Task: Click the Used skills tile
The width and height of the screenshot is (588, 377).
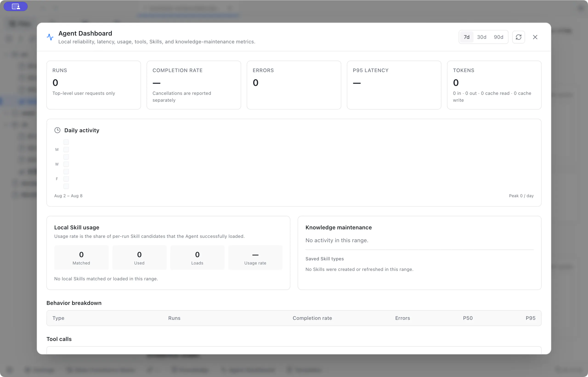Action: coord(139,258)
